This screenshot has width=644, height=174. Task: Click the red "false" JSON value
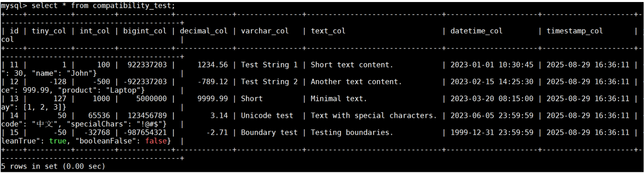tap(156, 141)
